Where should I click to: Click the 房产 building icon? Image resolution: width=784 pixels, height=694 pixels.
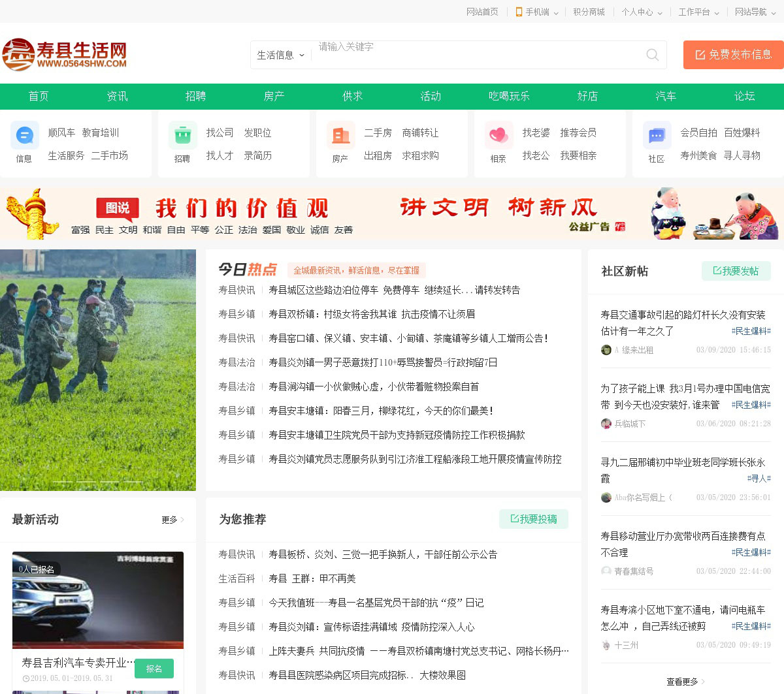[x=340, y=136]
